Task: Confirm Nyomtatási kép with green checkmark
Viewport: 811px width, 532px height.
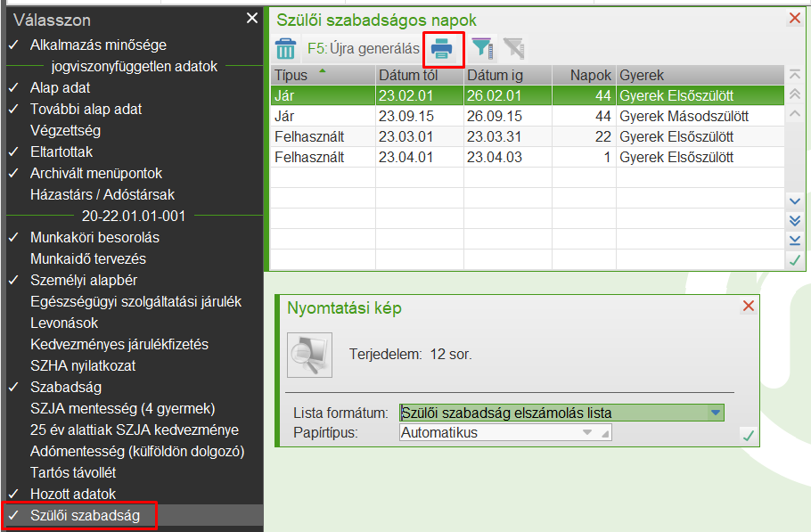Action: 748,436
